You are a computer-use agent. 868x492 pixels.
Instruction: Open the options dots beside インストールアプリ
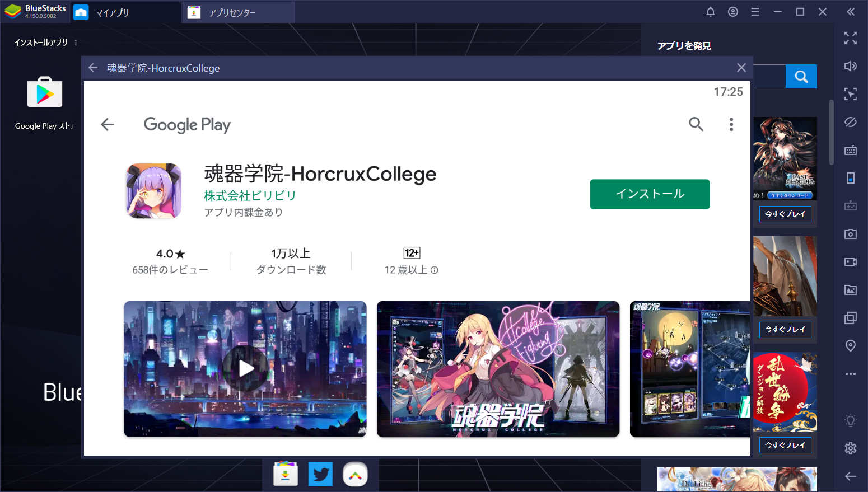[x=76, y=43]
